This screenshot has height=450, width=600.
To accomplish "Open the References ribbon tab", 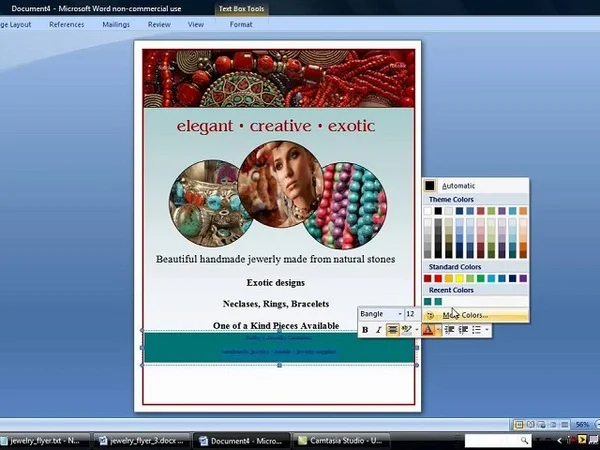I will coord(67,24).
